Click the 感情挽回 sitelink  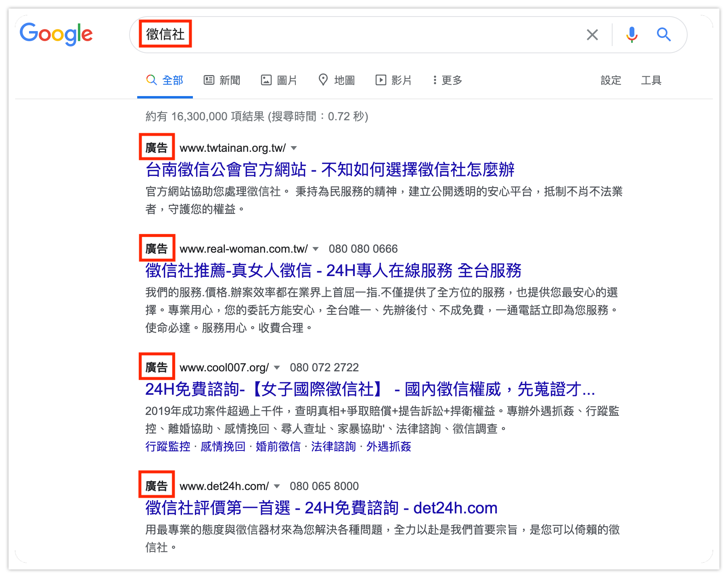(x=223, y=446)
